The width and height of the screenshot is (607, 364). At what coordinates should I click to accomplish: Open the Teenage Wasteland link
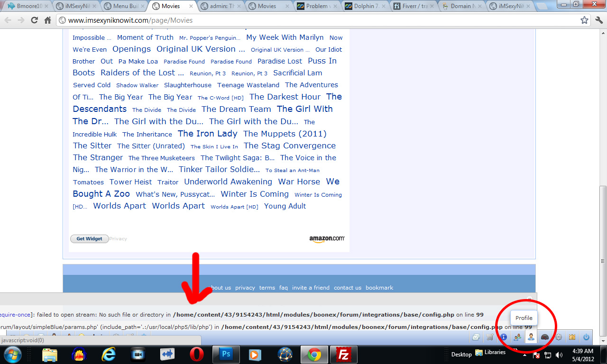[x=248, y=85]
